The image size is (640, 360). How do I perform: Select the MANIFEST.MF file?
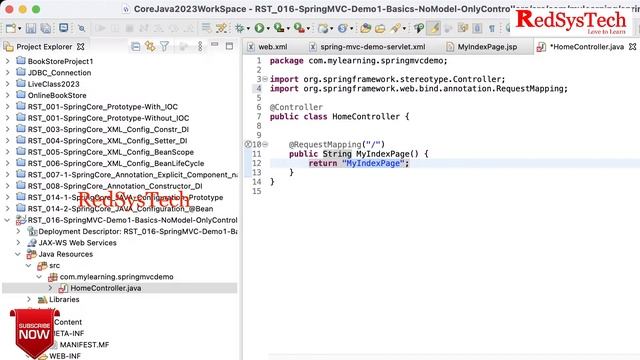[x=84, y=344]
